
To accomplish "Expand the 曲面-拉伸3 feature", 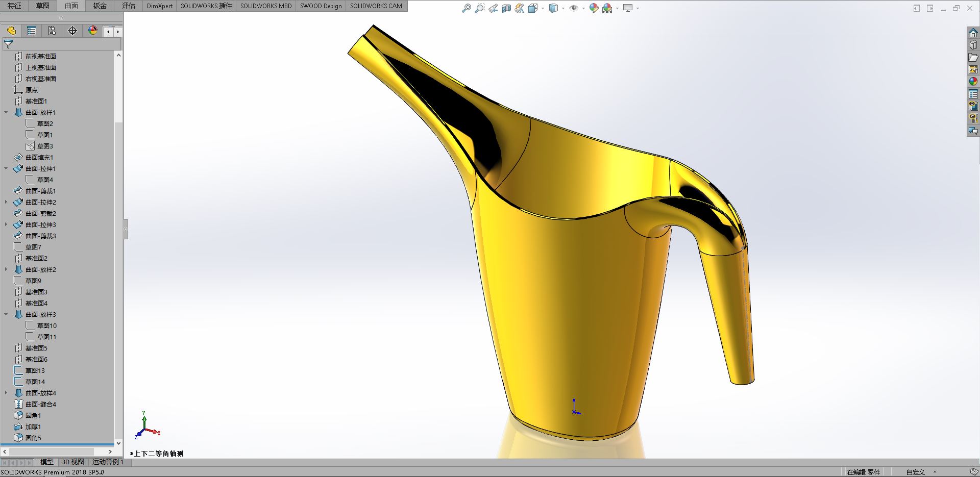I will (x=6, y=224).
